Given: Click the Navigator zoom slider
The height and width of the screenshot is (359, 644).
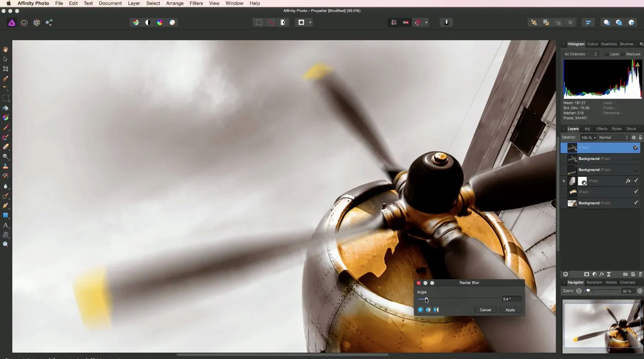Looking at the screenshot, I should [x=601, y=291].
